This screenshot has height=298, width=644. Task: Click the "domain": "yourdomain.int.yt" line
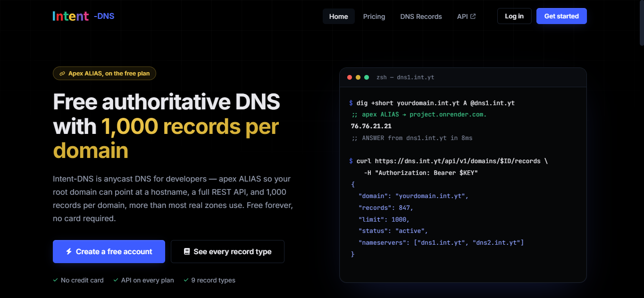click(414, 196)
